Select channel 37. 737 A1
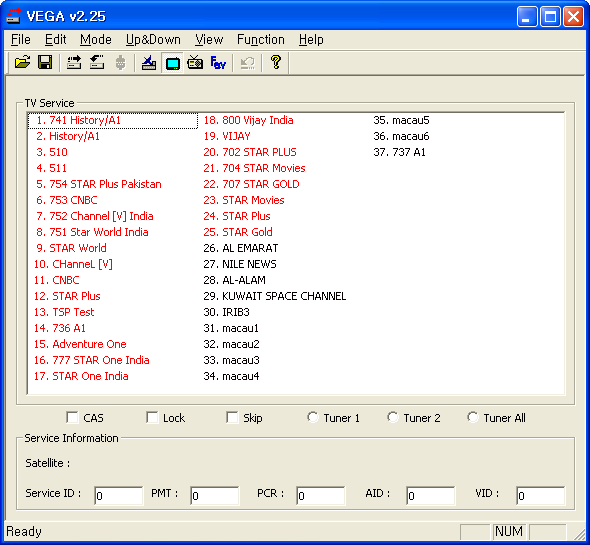The image size is (590, 545). [399, 152]
